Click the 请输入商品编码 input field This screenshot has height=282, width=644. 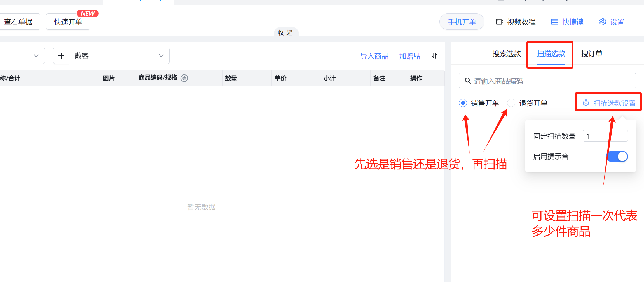547,81
